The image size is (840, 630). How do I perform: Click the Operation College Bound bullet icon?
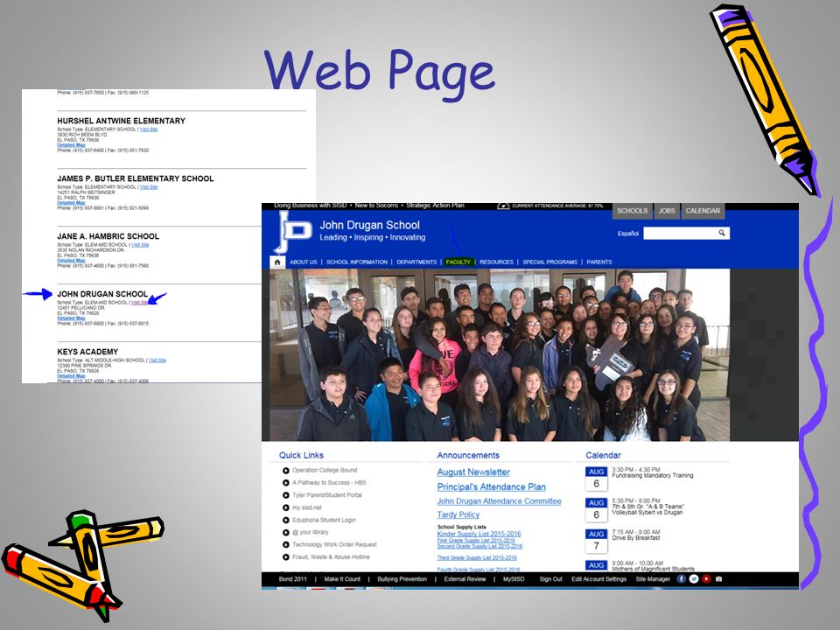[286, 471]
